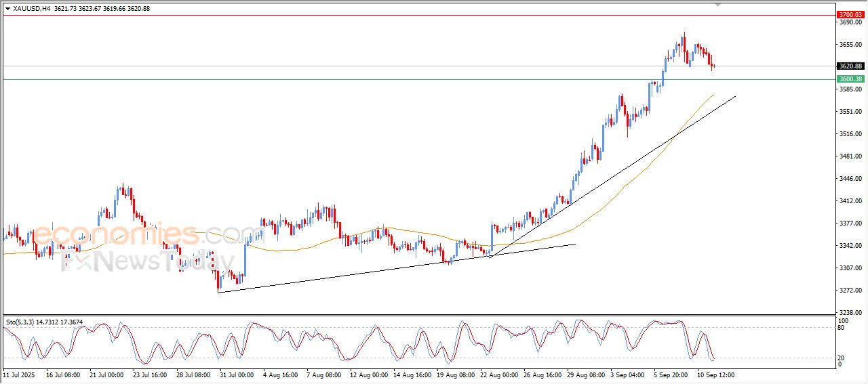The width and height of the screenshot is (868, 384).
Task: Click the black 3620.88 current price label
Action: tap(850, 66)
